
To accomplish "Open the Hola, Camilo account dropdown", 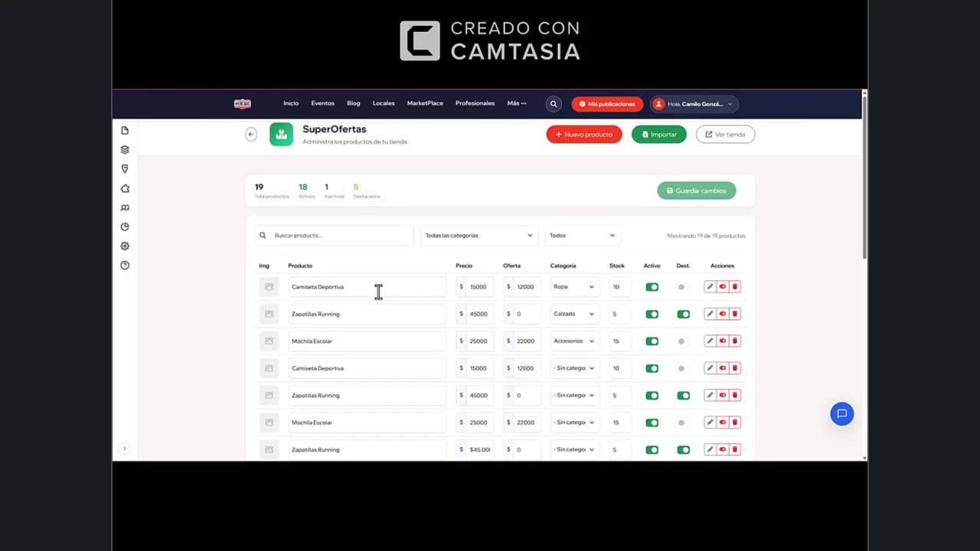I will coord(694,104).
